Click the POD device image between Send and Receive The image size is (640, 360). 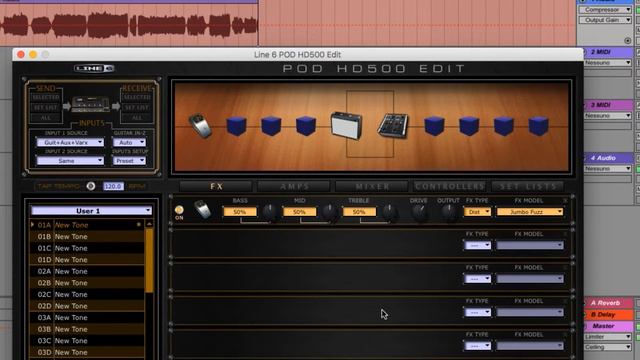click(x=91, y=104)
